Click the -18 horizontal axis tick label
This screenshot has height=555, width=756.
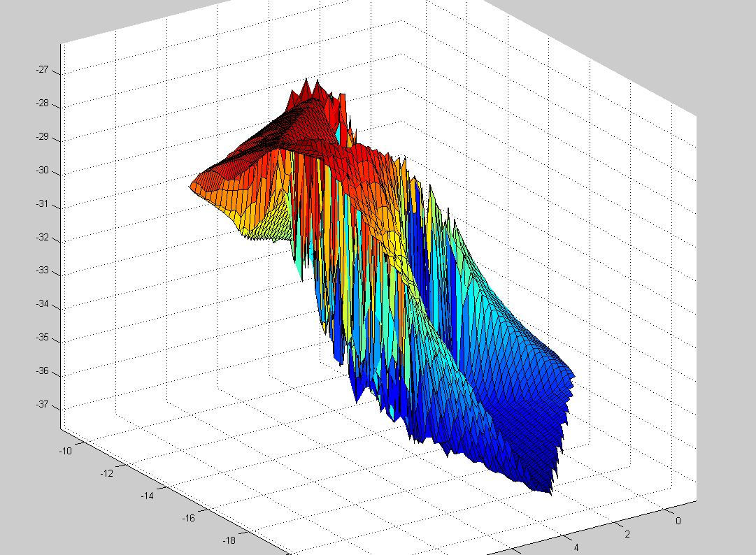click(229, 540)
